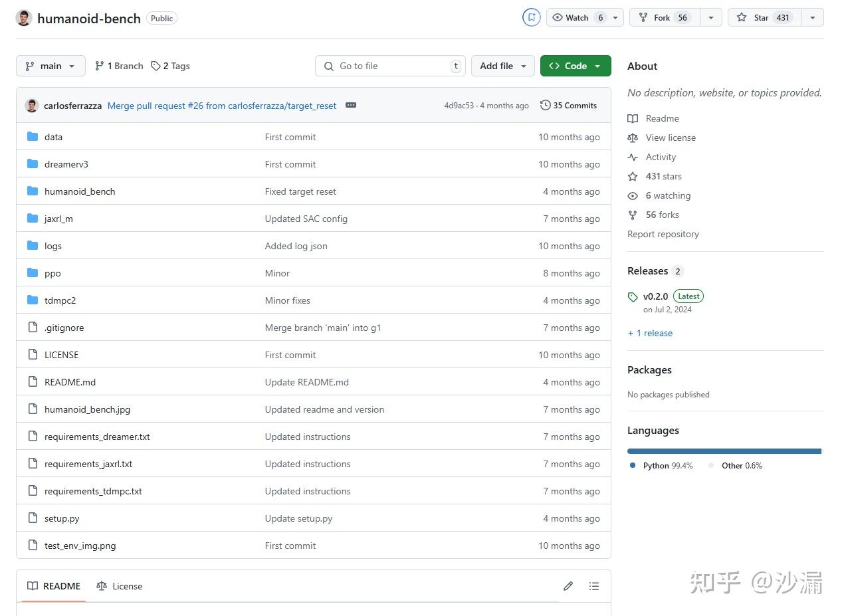Open the README outline list icon

pos(594,586)
